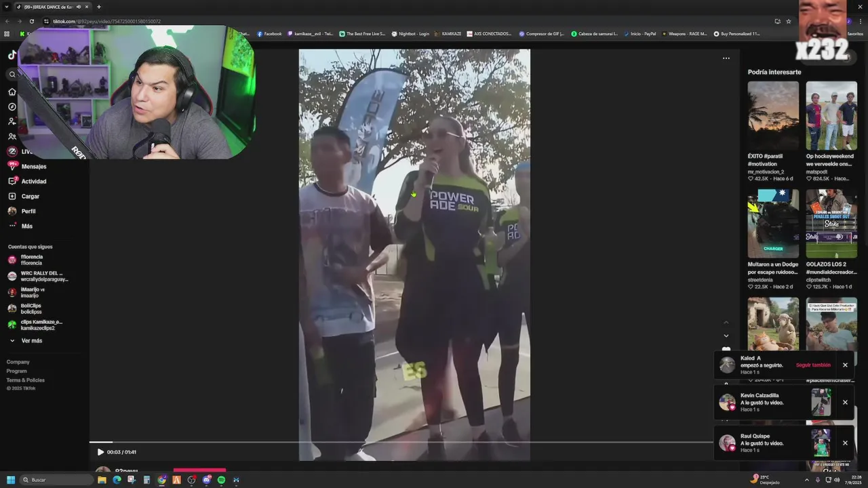Click the Program footer link
The height and width of the screenshot is (488, 868).
(x=17, y=371)
